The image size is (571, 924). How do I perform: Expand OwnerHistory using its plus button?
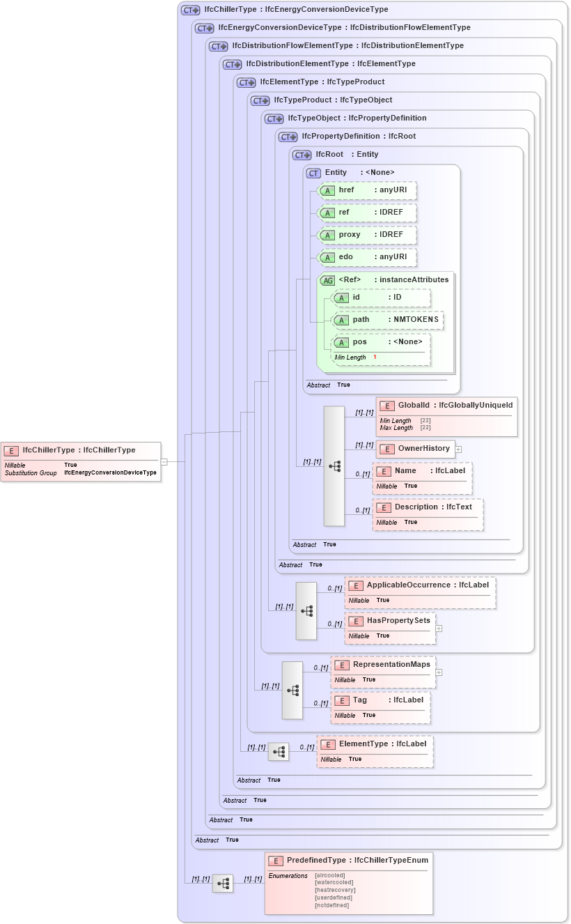pos(459,449)
